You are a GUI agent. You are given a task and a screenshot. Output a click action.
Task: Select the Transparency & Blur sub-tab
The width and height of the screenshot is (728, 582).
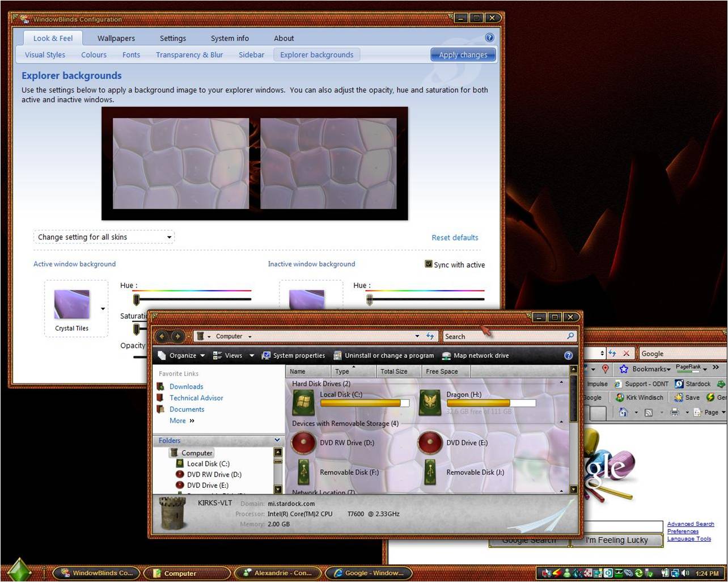click(x=189, y=54)
